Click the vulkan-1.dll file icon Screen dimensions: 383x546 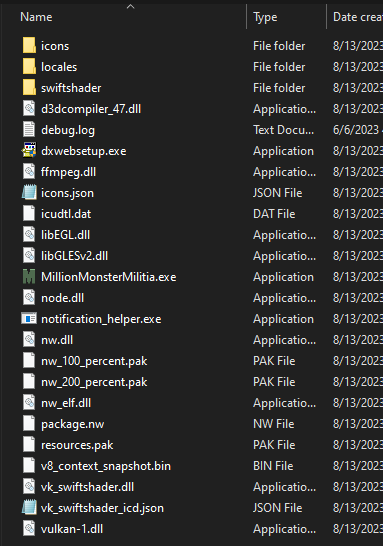pyautogui.click(x=29, y=529)
